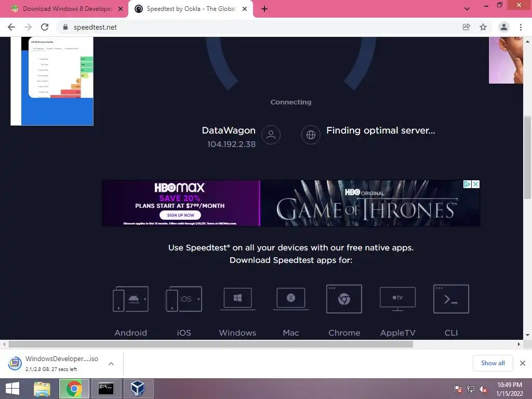
Task: Share this page using the share icon
Action: 467,27
